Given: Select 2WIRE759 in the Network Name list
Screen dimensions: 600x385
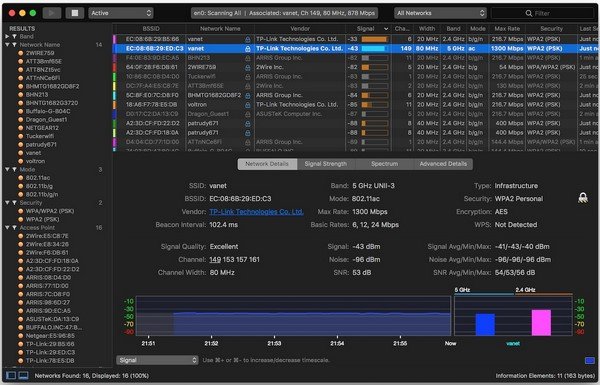Looking at the screenshot, I should (x=40, y=53).
